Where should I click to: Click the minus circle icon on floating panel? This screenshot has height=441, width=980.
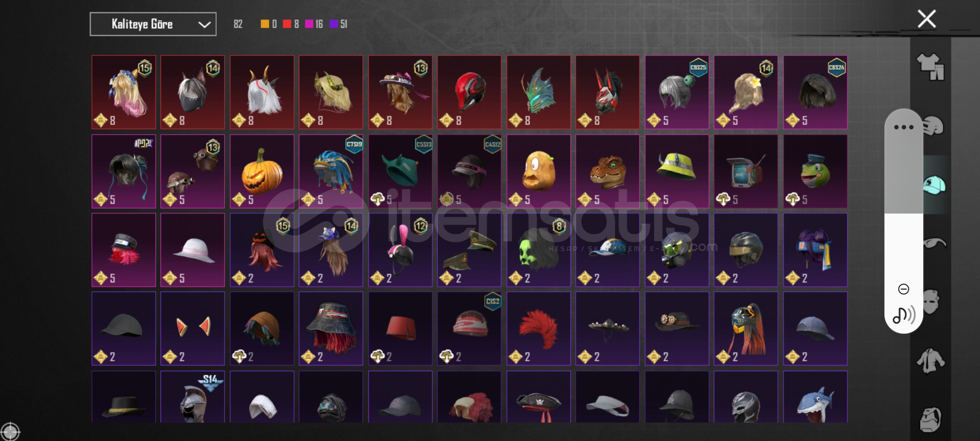click(904, 289)
